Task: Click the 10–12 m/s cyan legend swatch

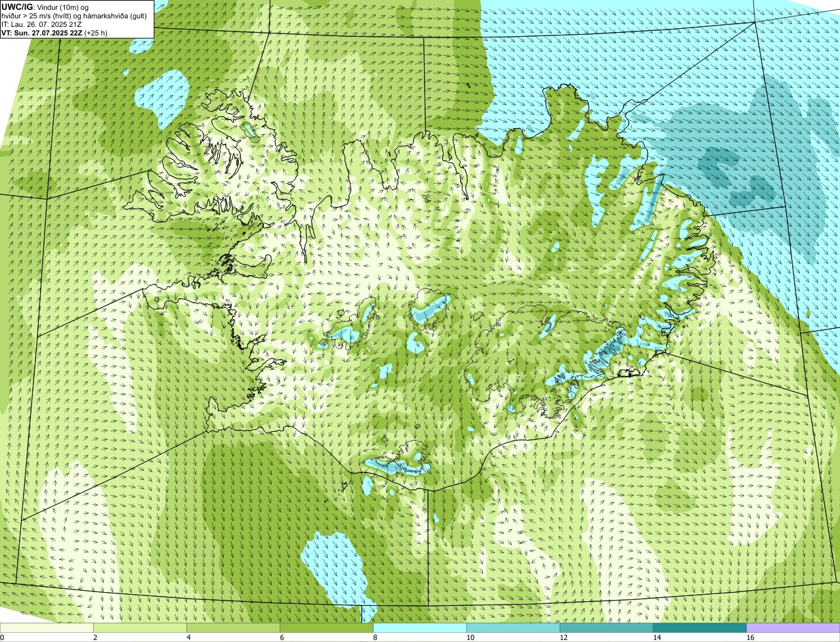Action: (x=513, y=628)
